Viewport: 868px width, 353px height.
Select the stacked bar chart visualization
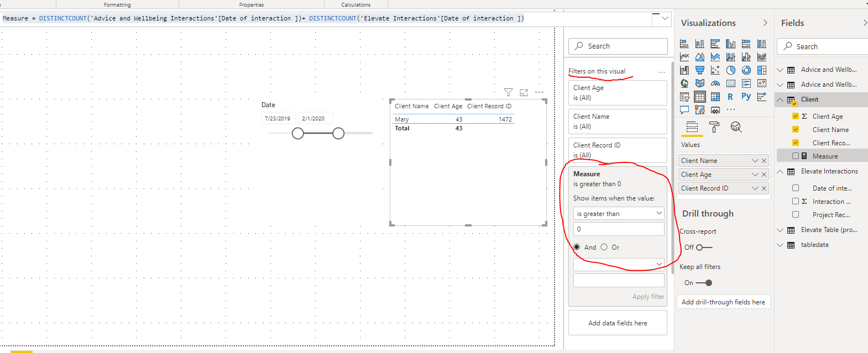tap(684, 44)
